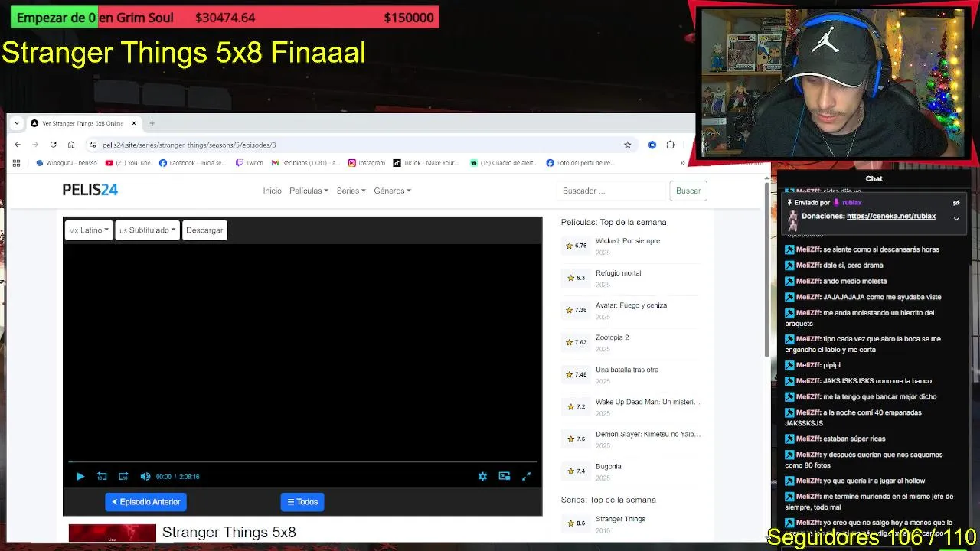This screenshot has height=551, width=980.
Task: Open the Foto del perfil bookmark
Action: tap(580, 162)
